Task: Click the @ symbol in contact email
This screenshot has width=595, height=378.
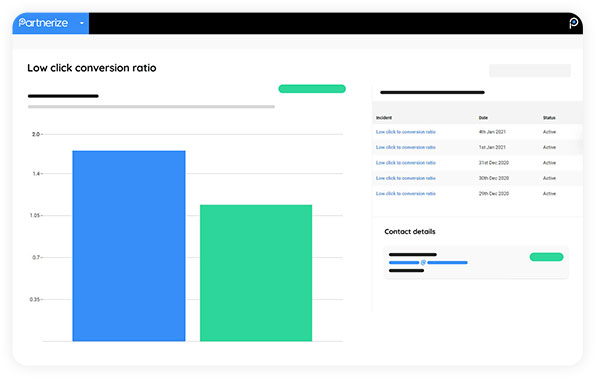Action: (x=423, y=262)
